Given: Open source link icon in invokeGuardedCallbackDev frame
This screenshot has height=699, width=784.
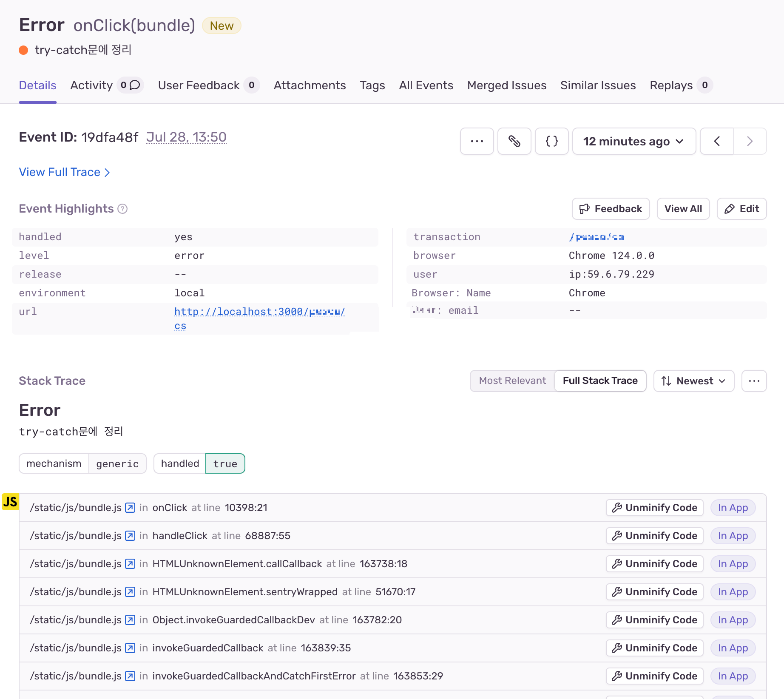Looking at the screenshot, I should tap(130, 620).
